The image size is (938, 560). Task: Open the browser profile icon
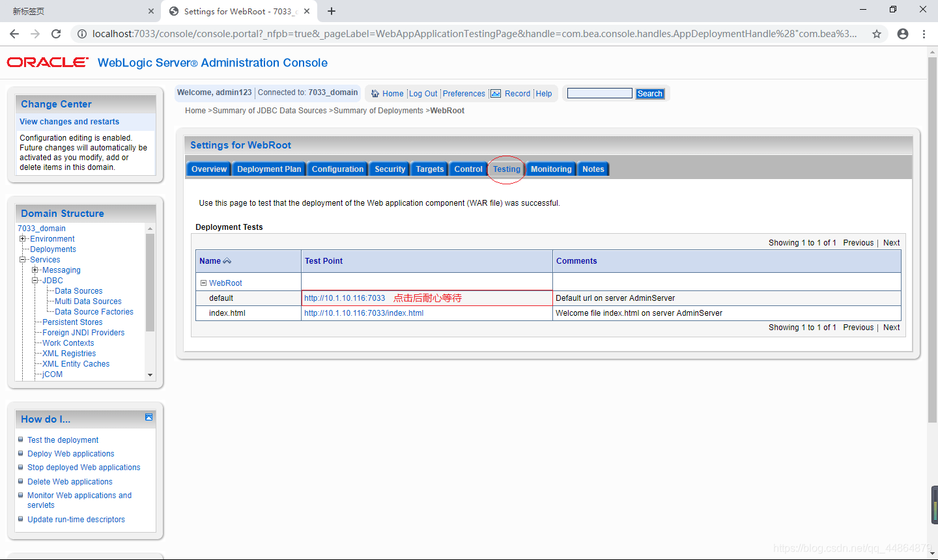click(903, 34)
